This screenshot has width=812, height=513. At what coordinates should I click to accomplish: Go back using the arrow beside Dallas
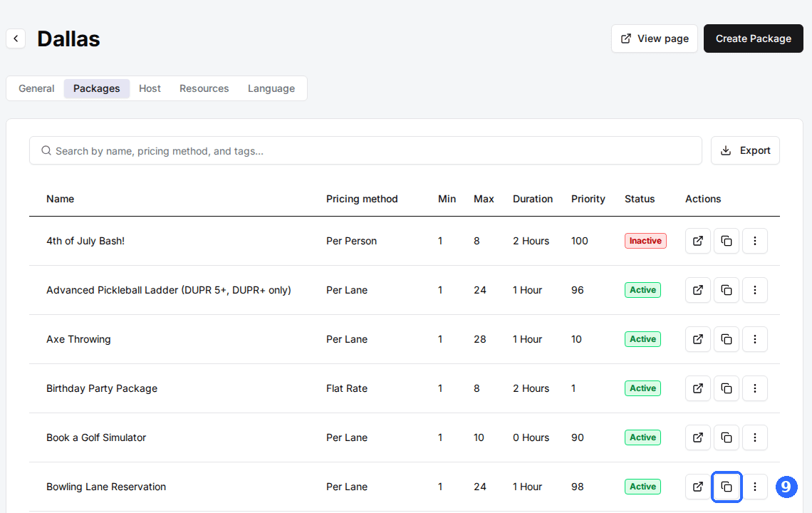point(16,38)
